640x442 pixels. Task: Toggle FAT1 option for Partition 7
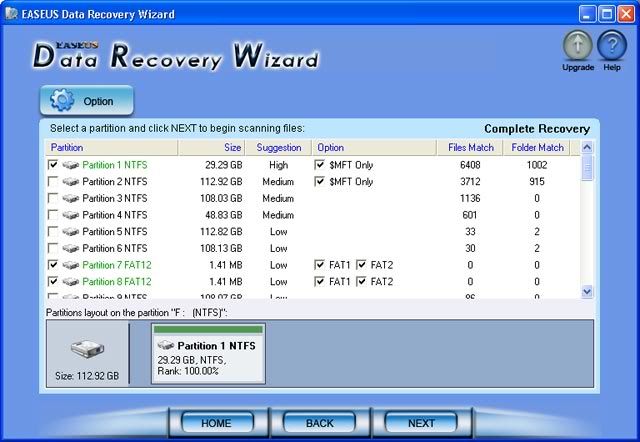point(320,264)
